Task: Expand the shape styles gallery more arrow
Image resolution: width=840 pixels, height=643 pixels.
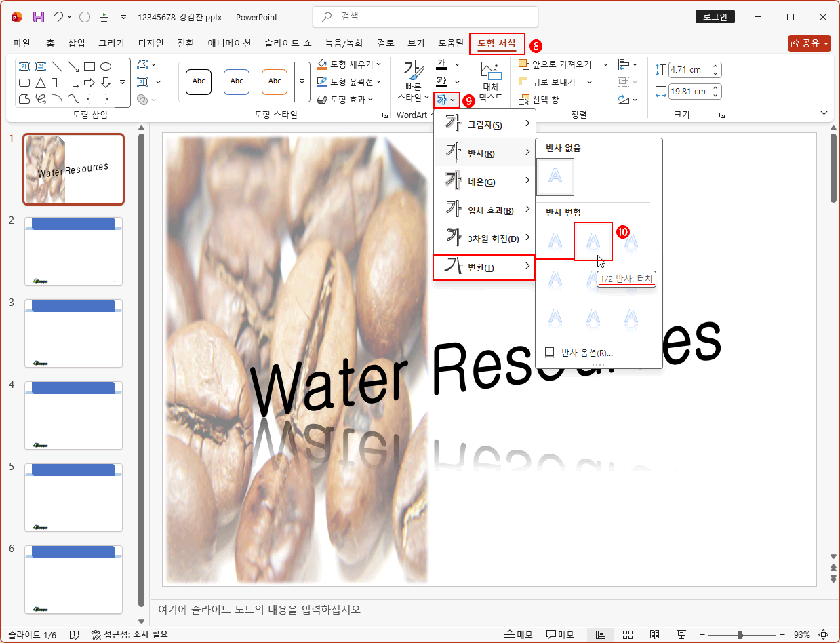Action: click(302, 82)
